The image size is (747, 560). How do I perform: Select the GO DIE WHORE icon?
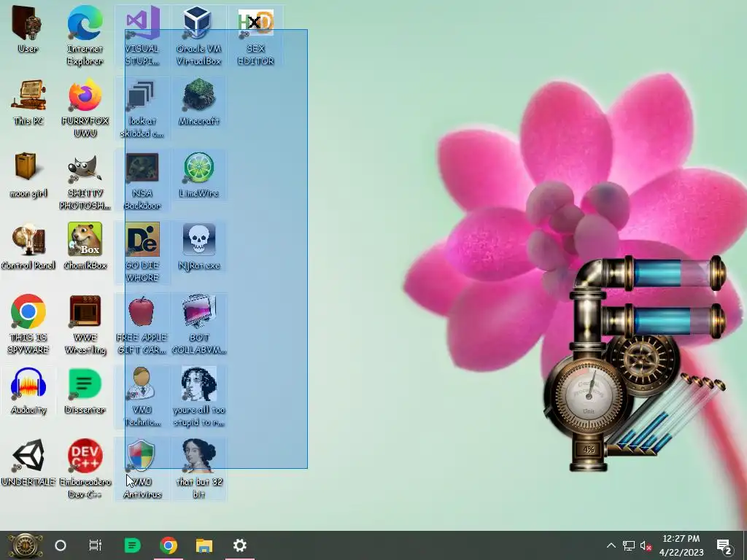point(142,252)
